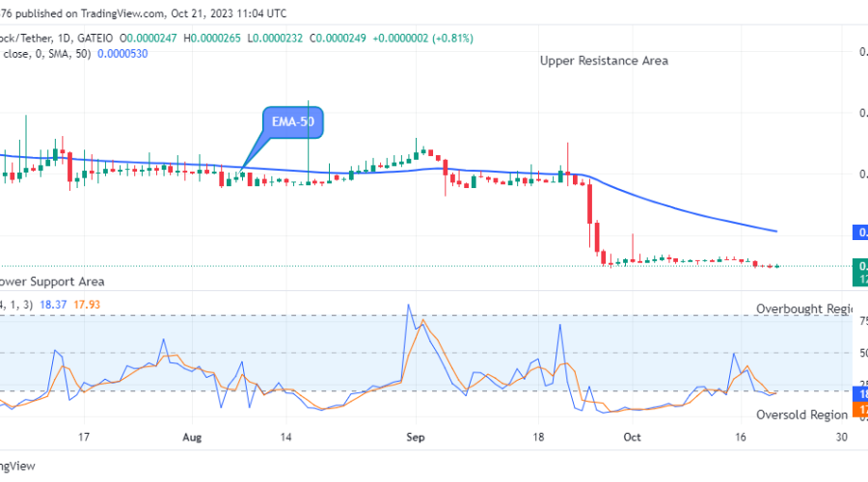This screenshot has width=868, height=482.
Task: Click the SMA value 0.0000530
Action: 122,54
